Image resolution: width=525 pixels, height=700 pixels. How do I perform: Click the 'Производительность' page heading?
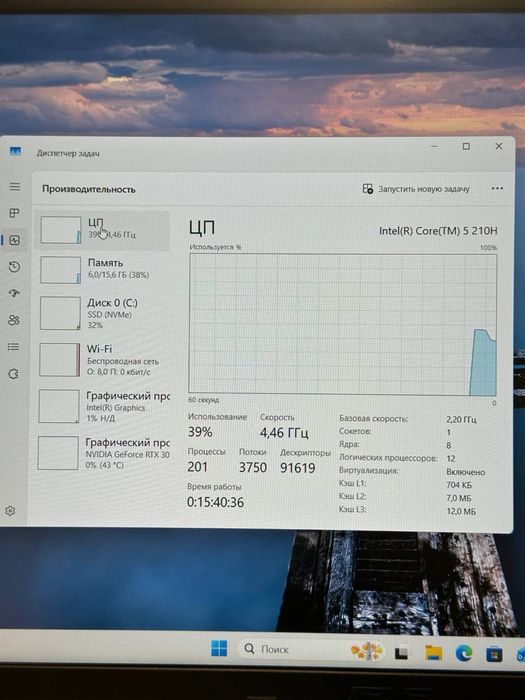[x=89, y=189]
